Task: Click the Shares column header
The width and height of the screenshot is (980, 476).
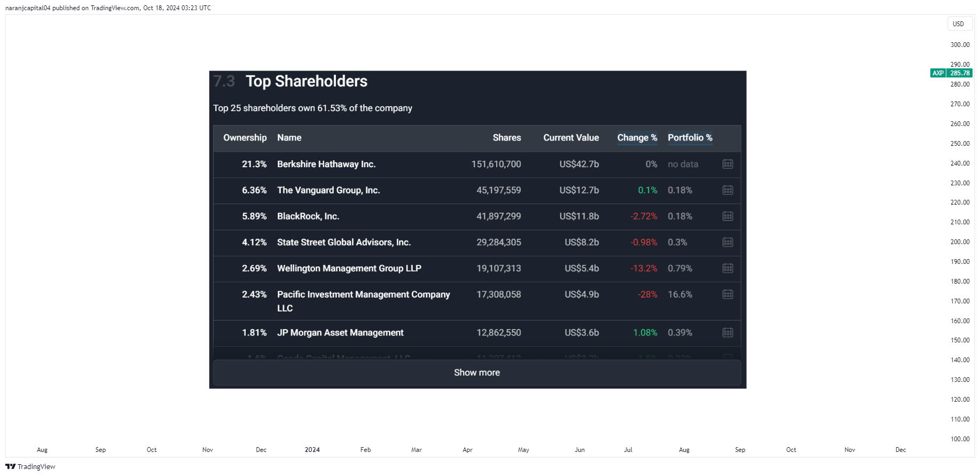Action: pyautogui.click(x=507, y=138)
